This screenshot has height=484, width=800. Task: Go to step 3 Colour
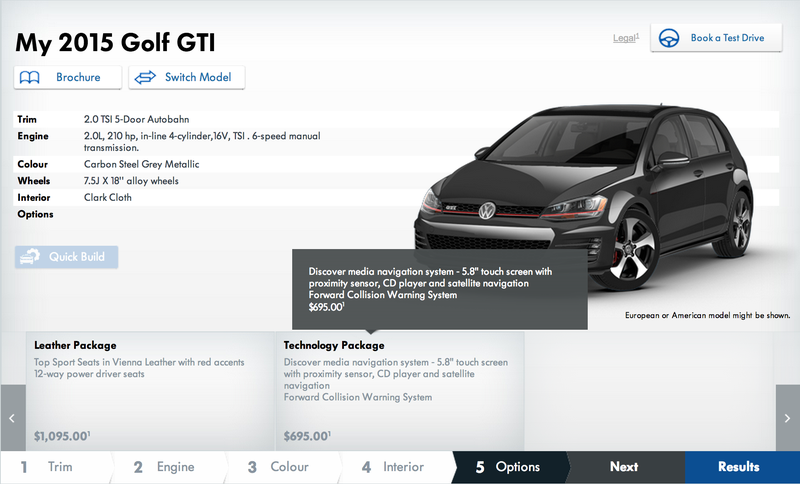click(x=282, y=467)
